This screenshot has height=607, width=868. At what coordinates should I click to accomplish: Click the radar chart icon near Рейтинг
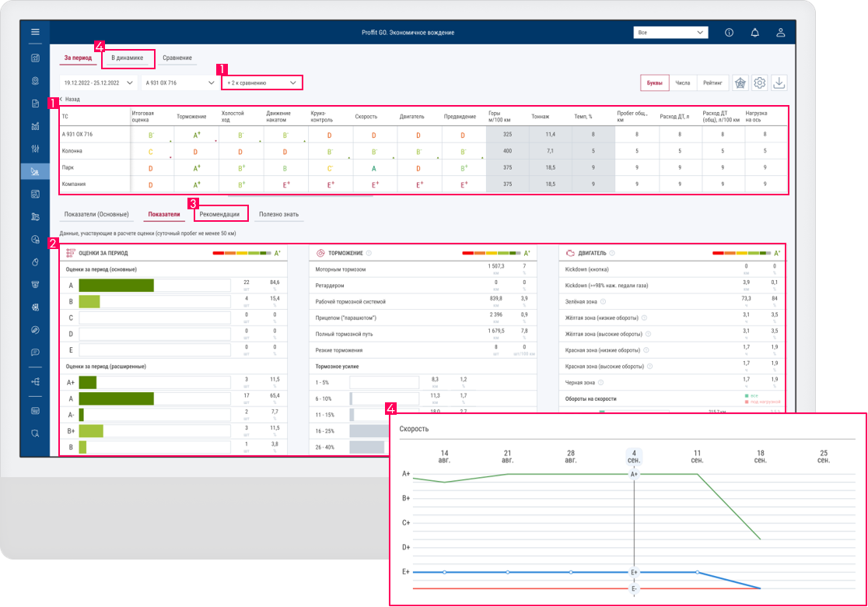[x=740, y=82]
